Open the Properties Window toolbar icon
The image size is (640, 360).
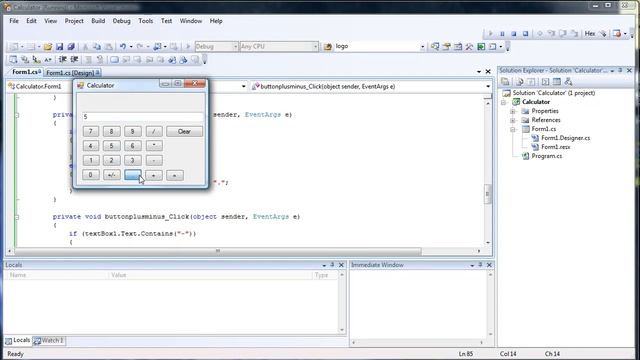tap(447, 47)
